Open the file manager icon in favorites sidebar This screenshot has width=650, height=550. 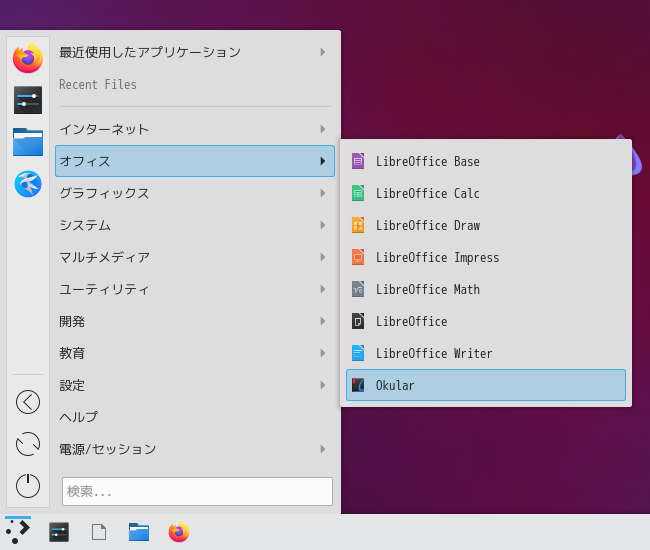point(28,142)
